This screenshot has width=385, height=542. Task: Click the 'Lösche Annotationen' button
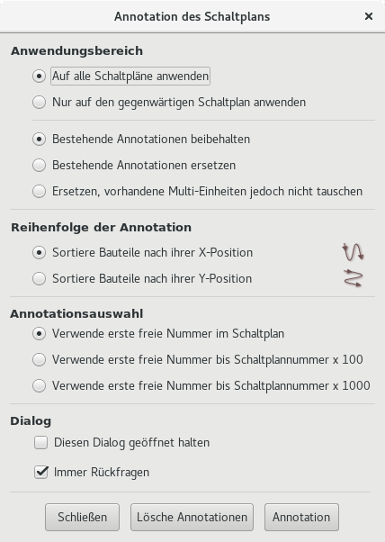pyautogui.click(x=192, y=517)
